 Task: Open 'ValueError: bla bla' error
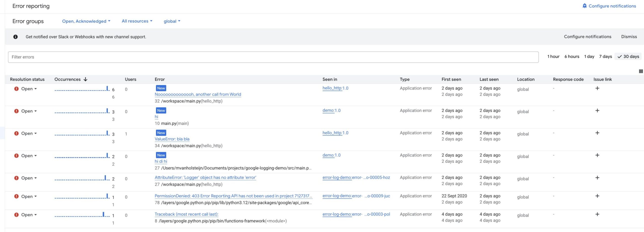(172, 139)
